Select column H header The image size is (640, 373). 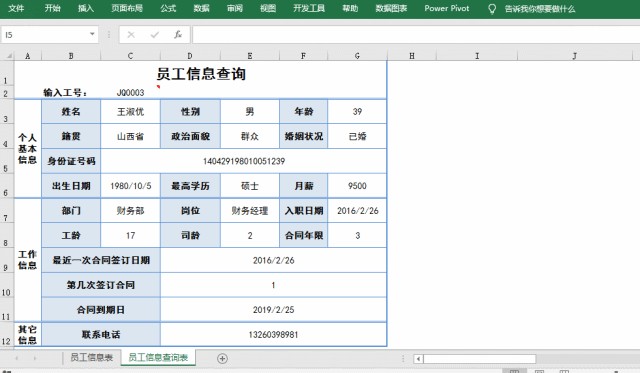point(412,56)
